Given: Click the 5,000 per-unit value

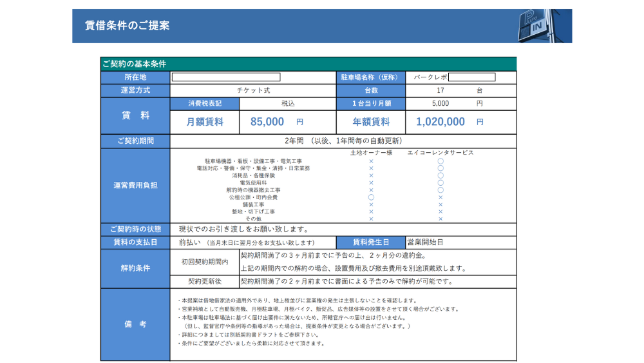Looking at the screenshot, I should [440, 104].
